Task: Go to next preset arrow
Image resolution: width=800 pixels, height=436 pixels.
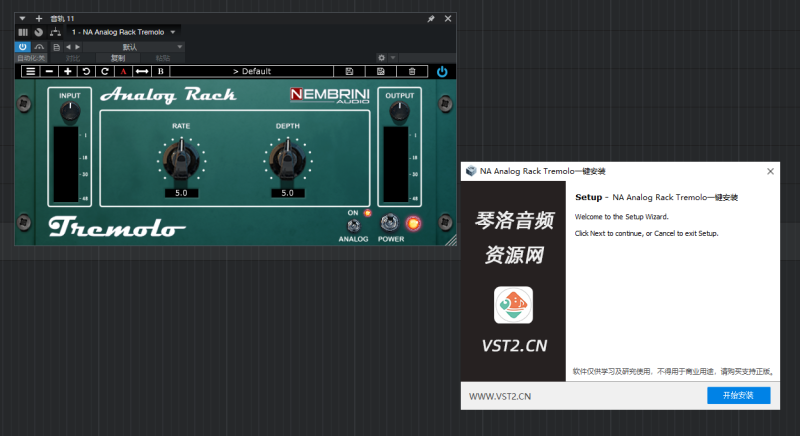Action: coord(78,47)
